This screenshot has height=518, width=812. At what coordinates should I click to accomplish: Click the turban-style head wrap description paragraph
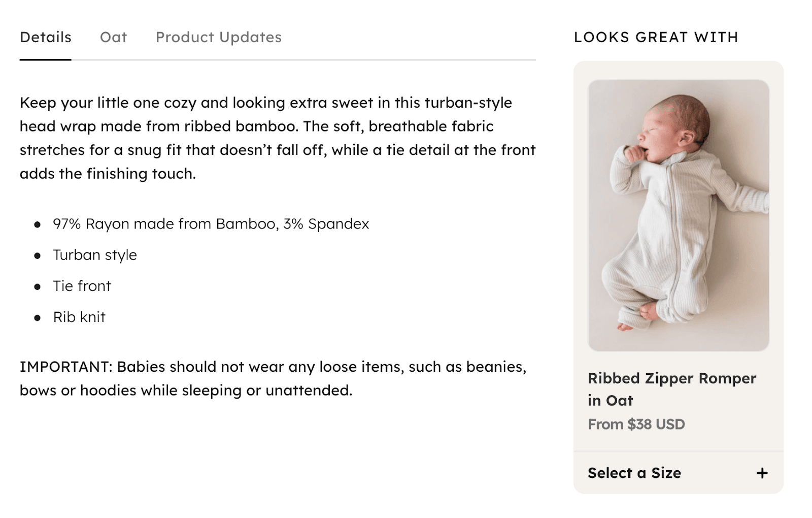277,138
